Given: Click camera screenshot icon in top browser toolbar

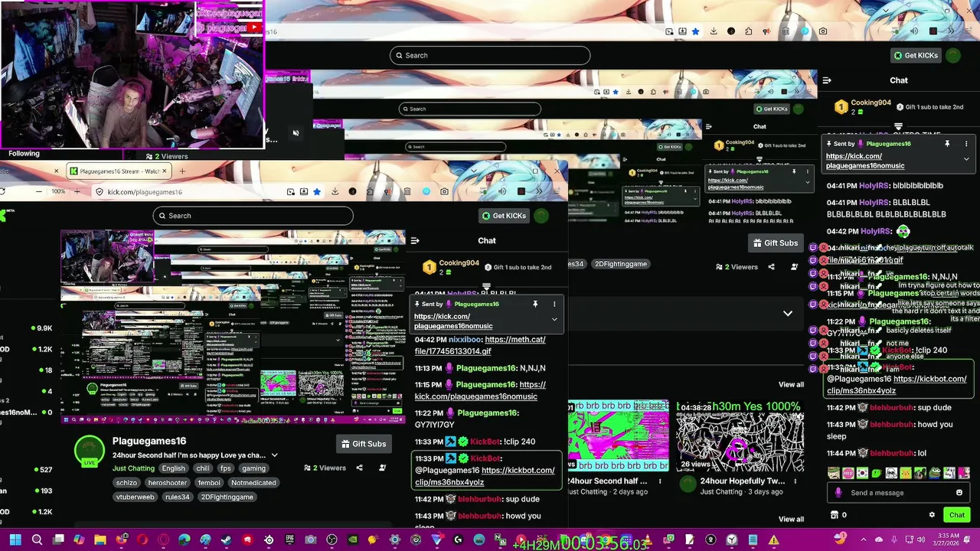Looking at the screenshot, I should tap(823, 31).
